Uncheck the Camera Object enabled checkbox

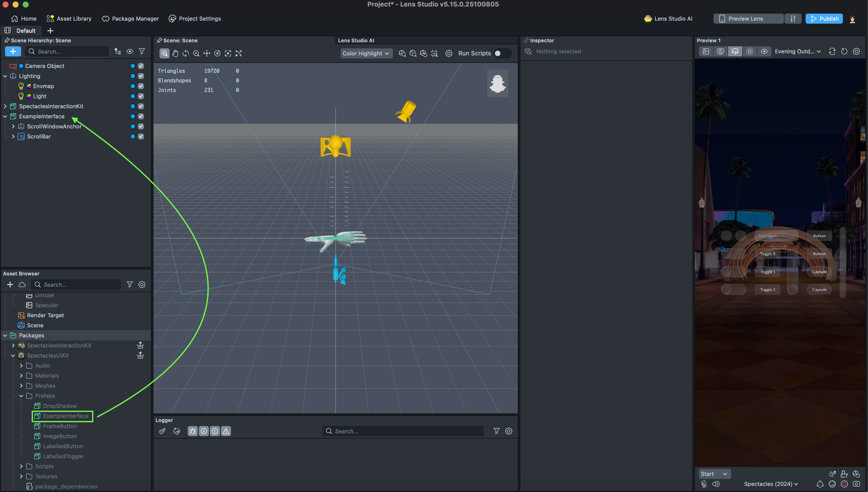[141, 66]
